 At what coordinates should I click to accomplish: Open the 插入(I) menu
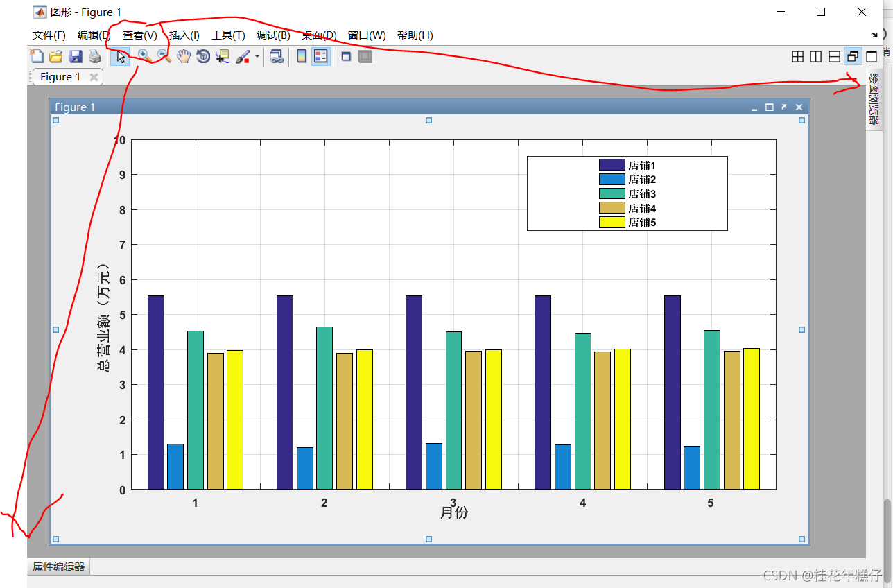(x=184, y=35)
